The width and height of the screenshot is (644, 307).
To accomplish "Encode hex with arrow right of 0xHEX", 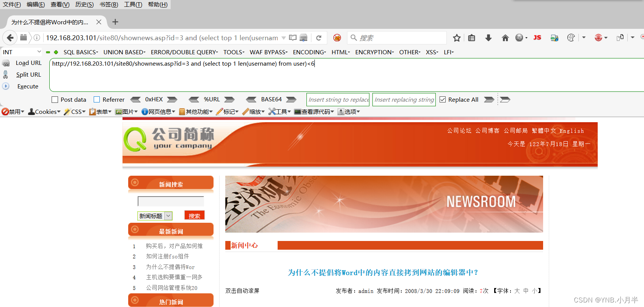I will 172,99.
